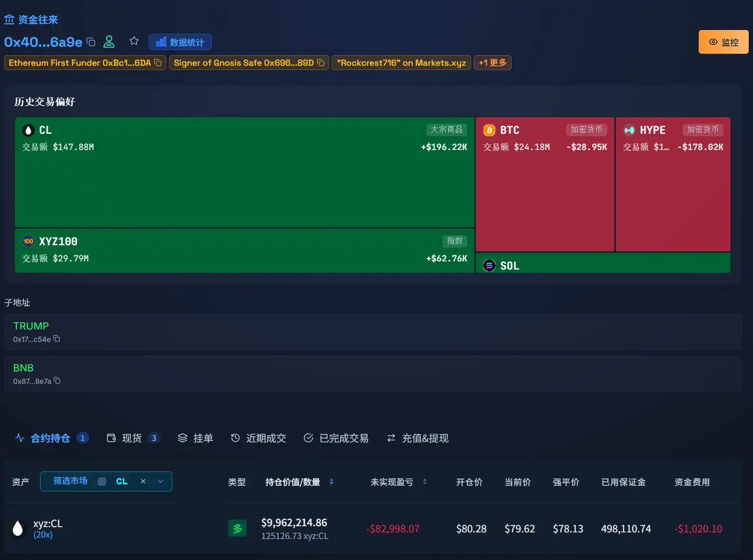Screen dimensions: 753x560
Task: Click the 资金往来 header link
Action: [x=38, y=20]
